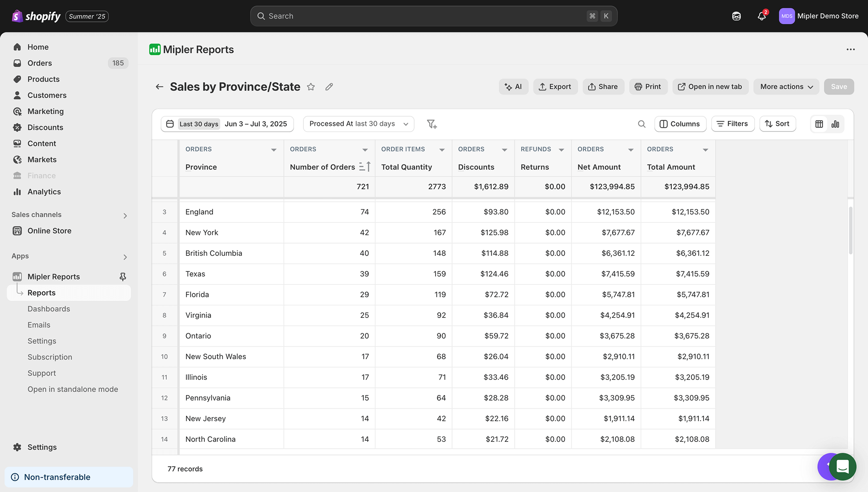Select Dashboards in the Mipler sidebar
Screen dimensions: 868x492
[49, 309]
